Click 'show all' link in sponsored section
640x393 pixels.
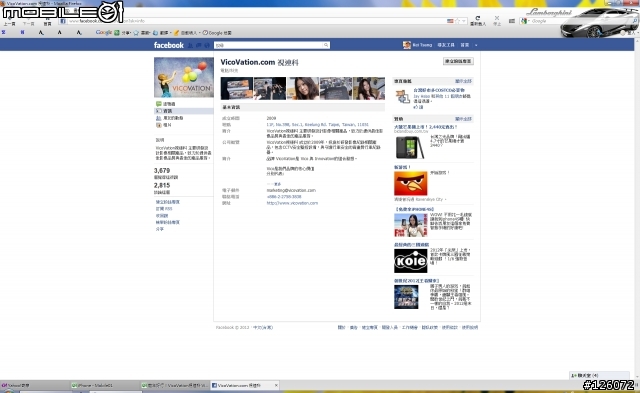tap(463, 119)
